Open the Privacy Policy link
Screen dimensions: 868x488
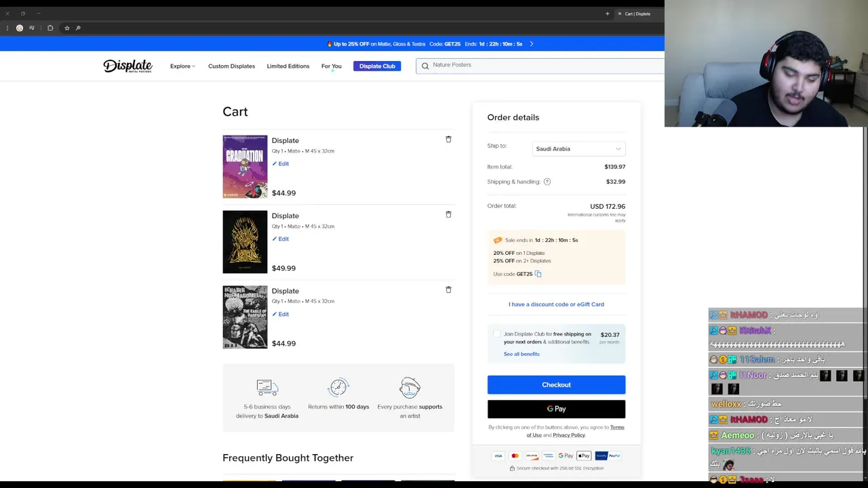pos(569,435)
